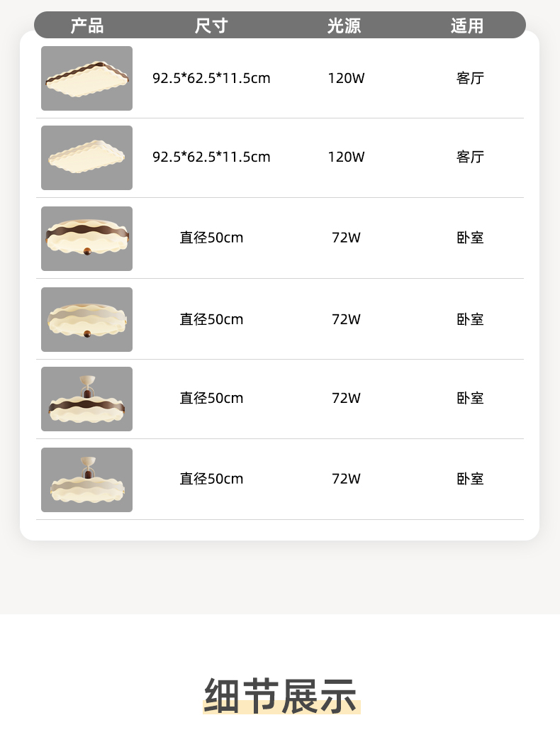
Task: Click the 细节展示 section heading
Action: (281, 695)
